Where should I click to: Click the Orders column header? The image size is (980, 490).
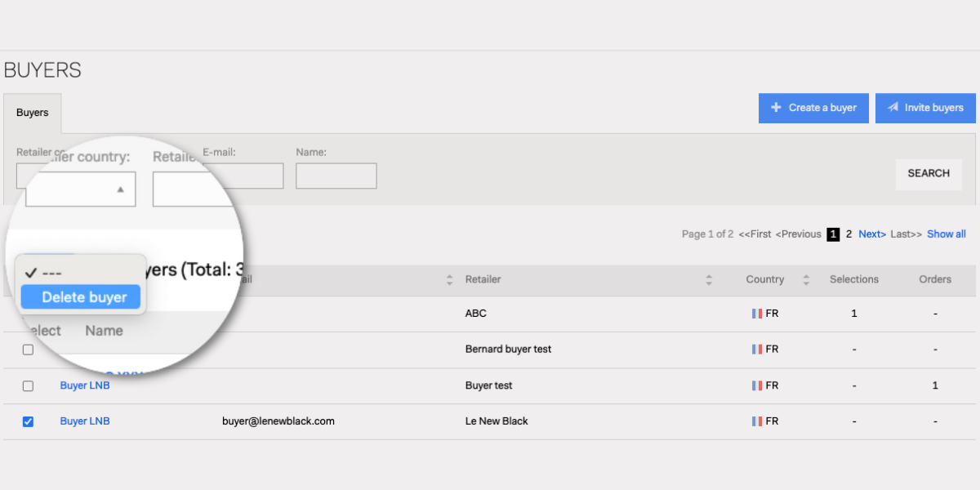935,279
